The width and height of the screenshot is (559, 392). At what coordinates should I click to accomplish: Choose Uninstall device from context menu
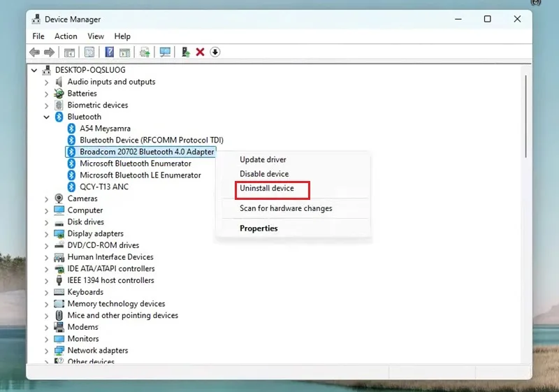coord(267,188)
